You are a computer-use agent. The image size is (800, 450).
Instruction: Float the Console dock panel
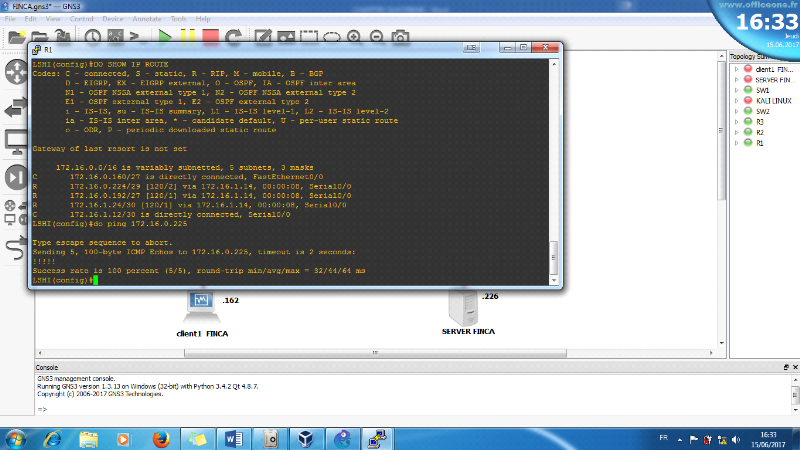(x=786, y=367)
